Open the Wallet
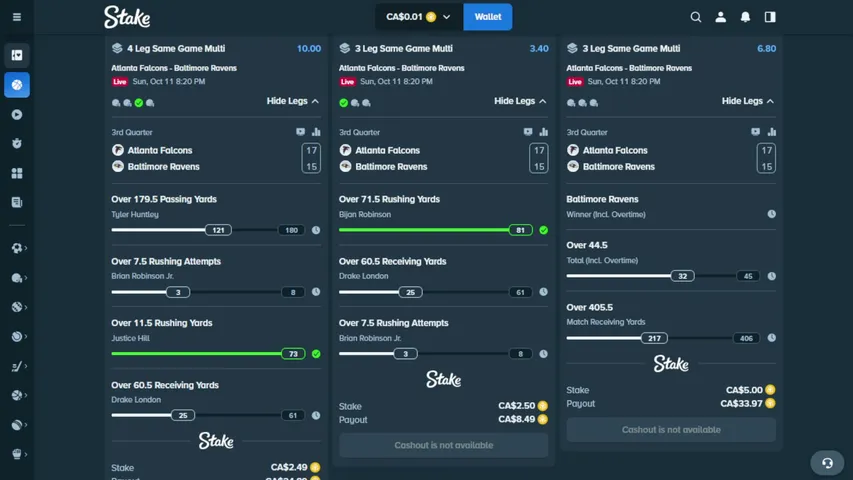 (487, 17)
